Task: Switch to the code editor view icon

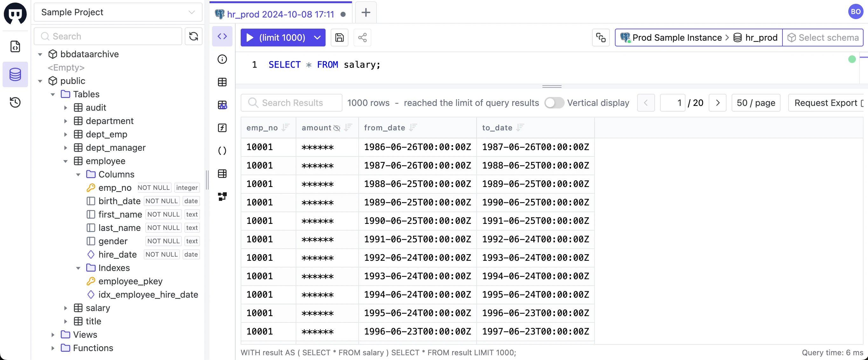Action: (x=222, y=36)
